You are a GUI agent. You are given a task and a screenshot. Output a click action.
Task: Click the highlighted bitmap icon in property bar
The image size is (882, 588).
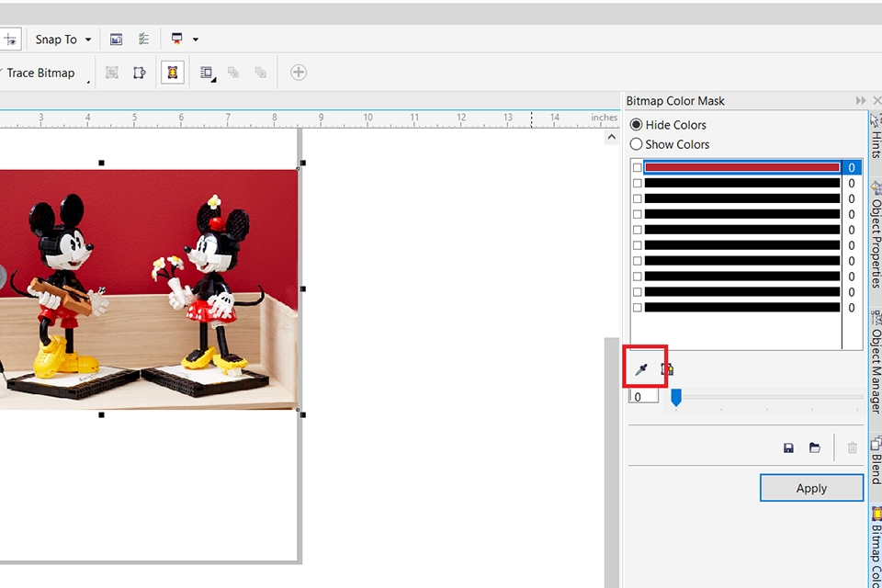172,73
